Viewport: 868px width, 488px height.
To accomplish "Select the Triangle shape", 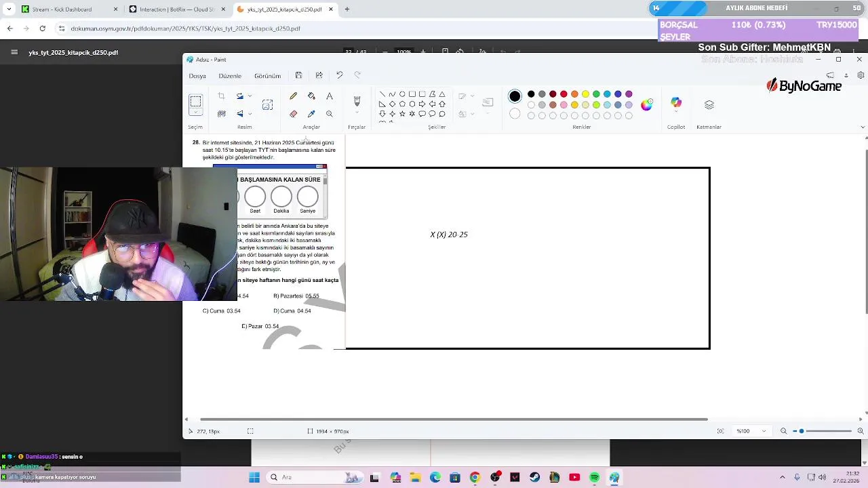I will pyautogui.click(x=442, y=94).
